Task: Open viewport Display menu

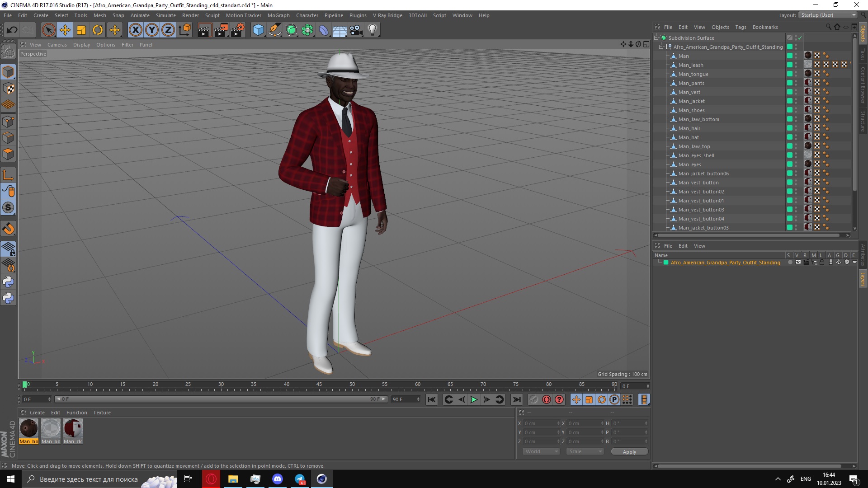Action: coord(81,45)
